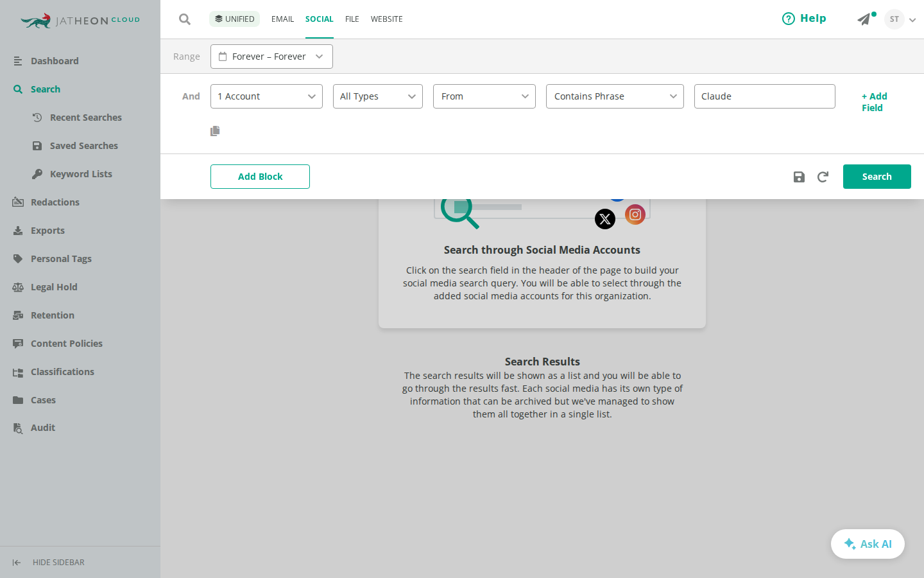
Task: Select the Social tab
Action: point(319,19)
